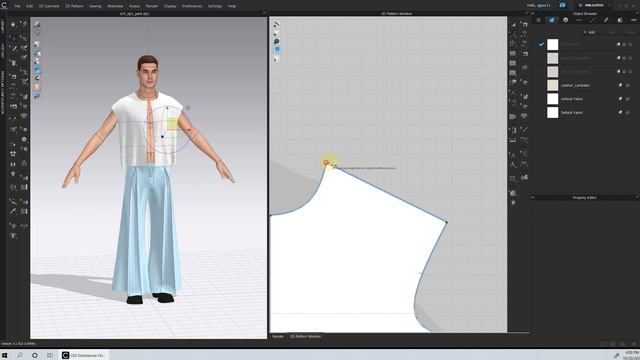This screenshot has width=640, height=360.
Task: Collapse the Property Editor panel arrow
Action: point(533,198)
